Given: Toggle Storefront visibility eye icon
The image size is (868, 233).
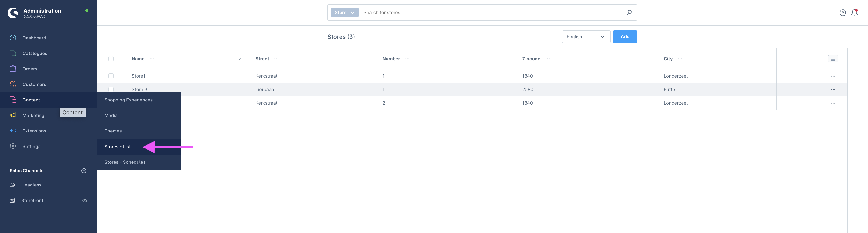Looking at the screenshot, I should 85,201.
